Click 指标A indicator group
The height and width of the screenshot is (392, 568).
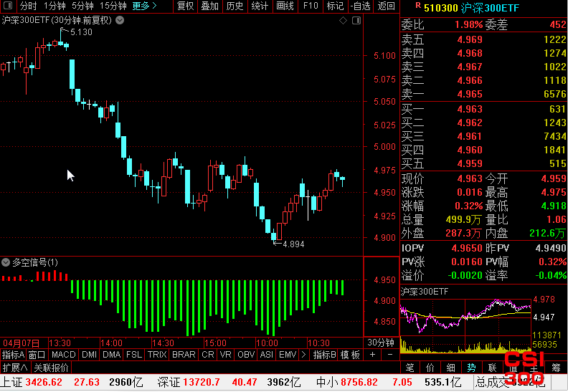(x=13, y=355)
